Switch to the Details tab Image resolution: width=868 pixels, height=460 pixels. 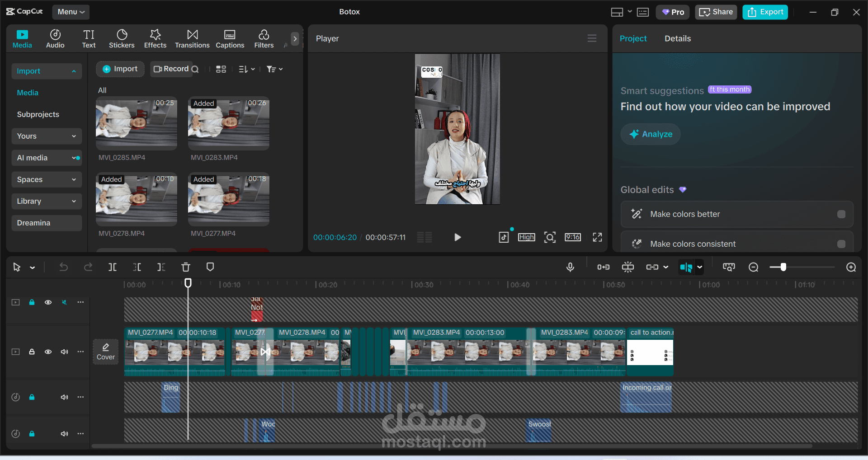(x=677, y=38)
